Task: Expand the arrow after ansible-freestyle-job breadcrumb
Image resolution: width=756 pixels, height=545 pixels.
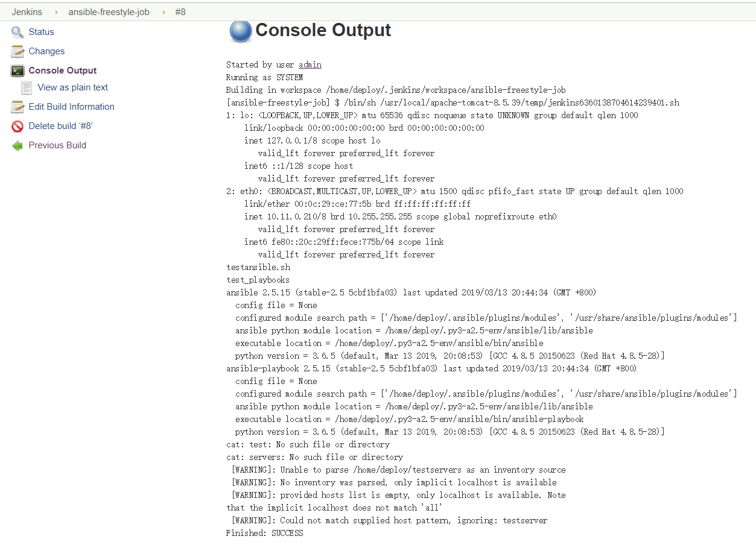Action: coord(163,12)
